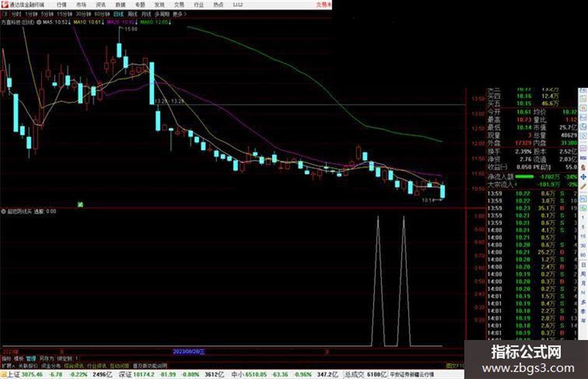Click the settings circle beside 万鑫科技 title
The height and width of the screenshot is (379, 588).
tap(39, 22)
